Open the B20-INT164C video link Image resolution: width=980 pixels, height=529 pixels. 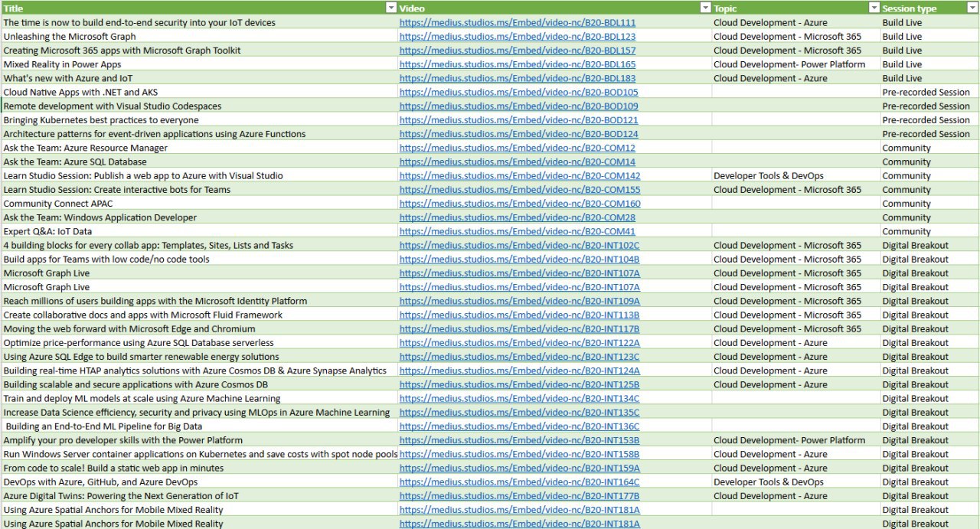pyautogui.click(x=519, y=482)
